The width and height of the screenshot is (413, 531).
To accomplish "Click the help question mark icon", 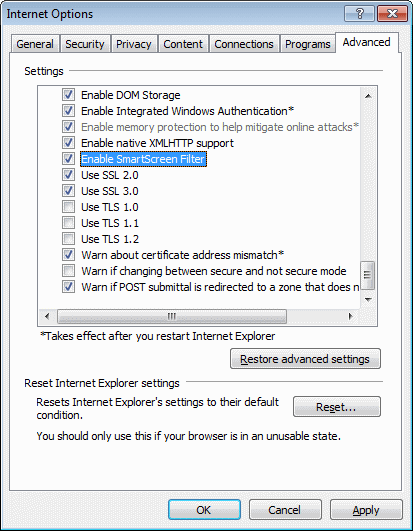I will point(359,14).
